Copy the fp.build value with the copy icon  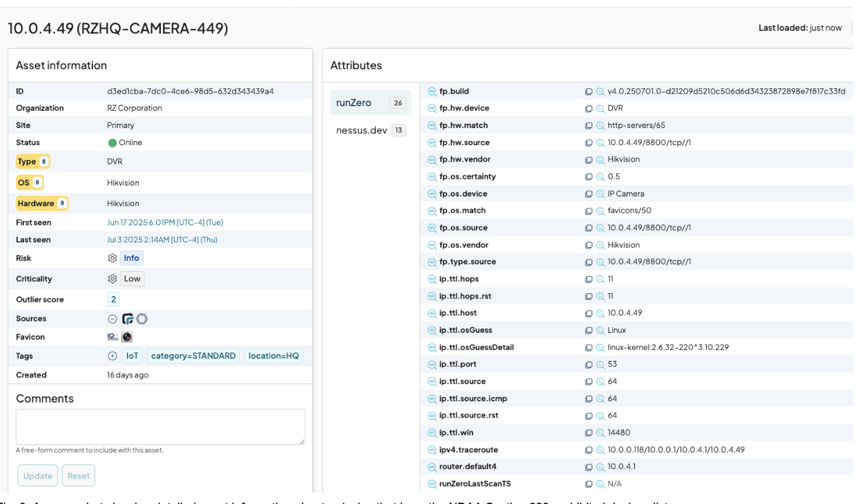(588, 92)
